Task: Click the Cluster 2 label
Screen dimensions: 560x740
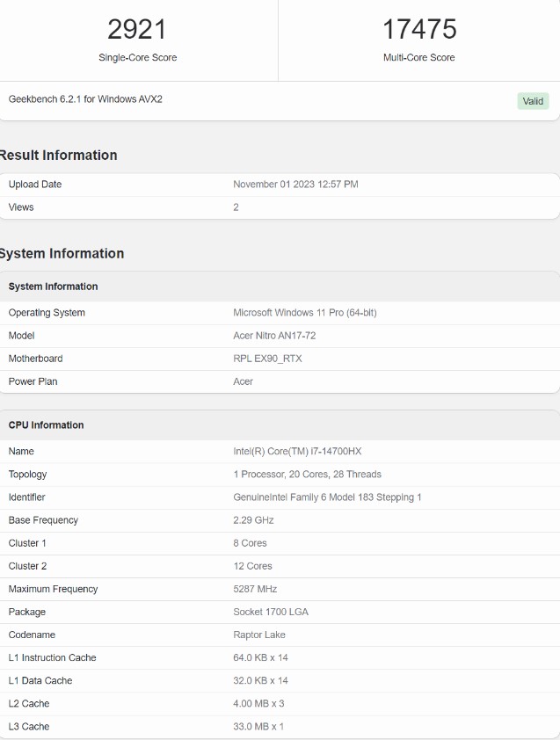Action: [x=27, y=566]
